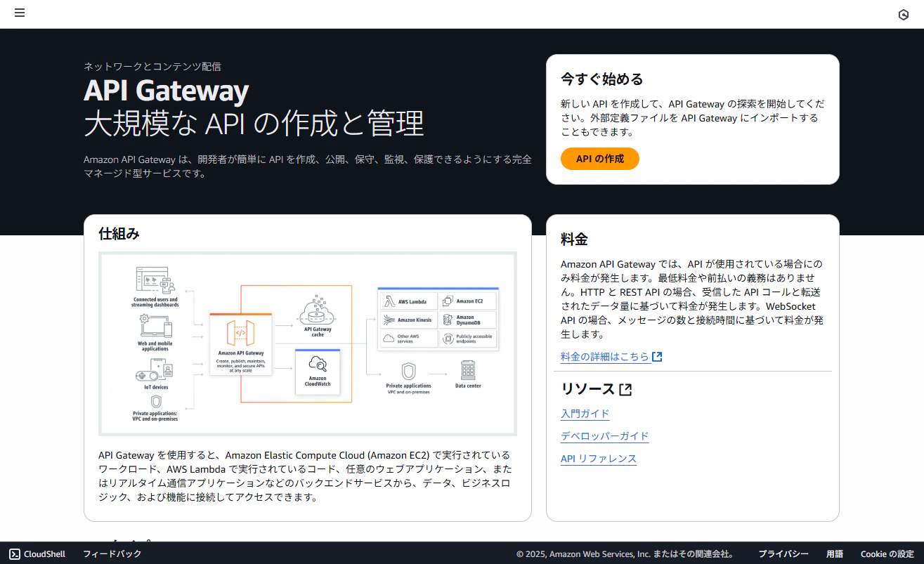Click the API の作成 button
The image size is (924, 564).
coord(600,159)
